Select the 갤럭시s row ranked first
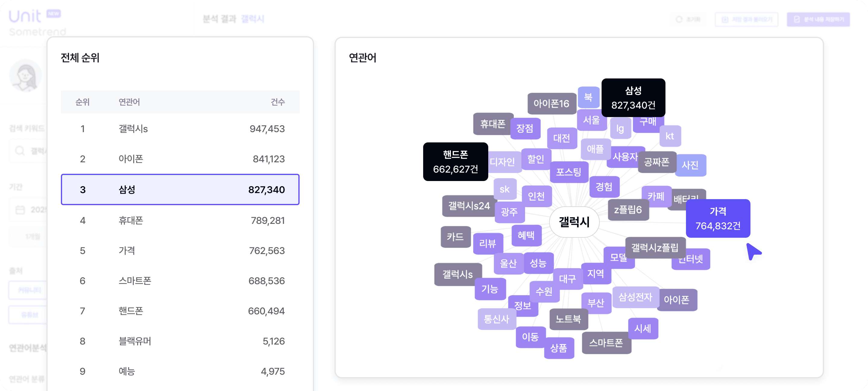The height and width of the screenshot is (391, 868). (180, 129)
